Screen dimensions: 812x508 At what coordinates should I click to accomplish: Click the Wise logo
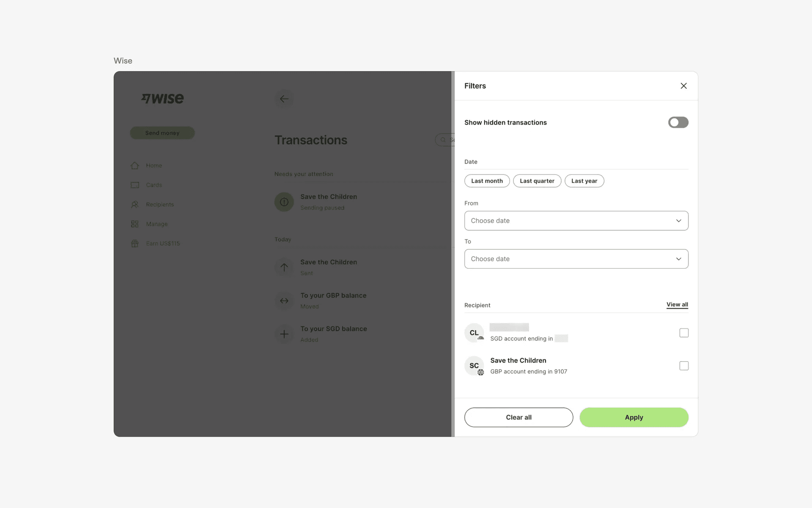pos(162,99)
